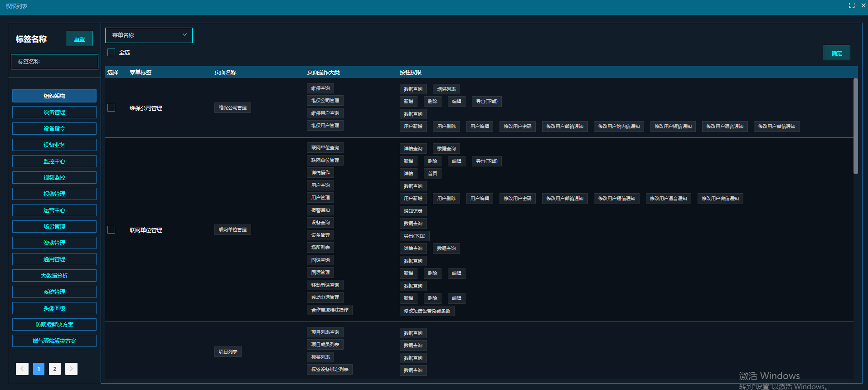Click 修改用户密码 in 维保用户管理 row
This screenshot has height=390, width=868.
[x=517, y=127]
